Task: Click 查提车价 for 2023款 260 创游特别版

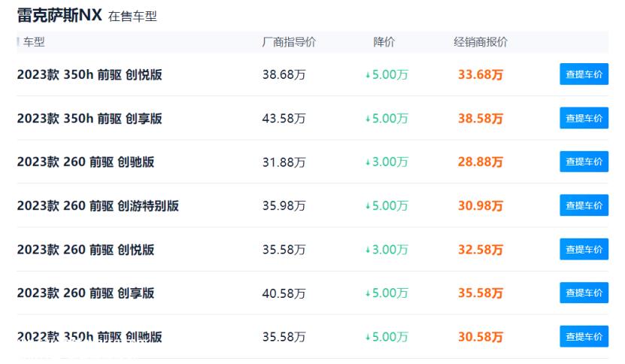Action: pyautogui.click(x=584, y=205)
